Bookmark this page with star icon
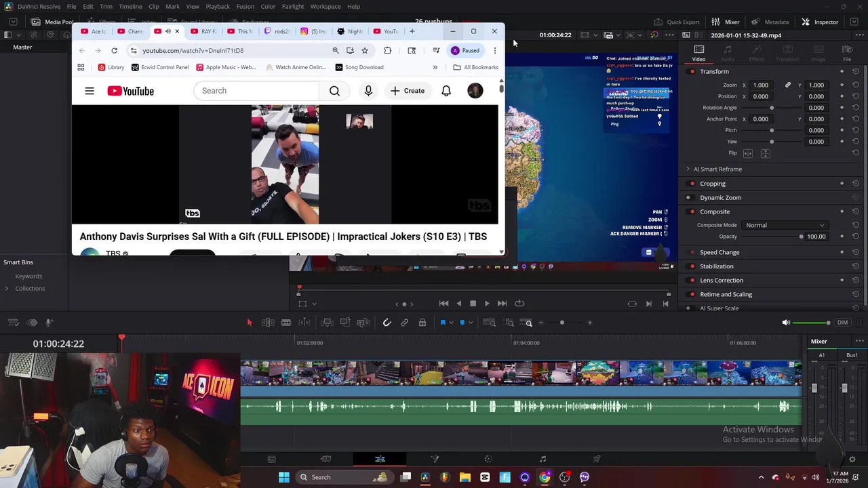This screenshot has height=488, width=868. [365, 51]
